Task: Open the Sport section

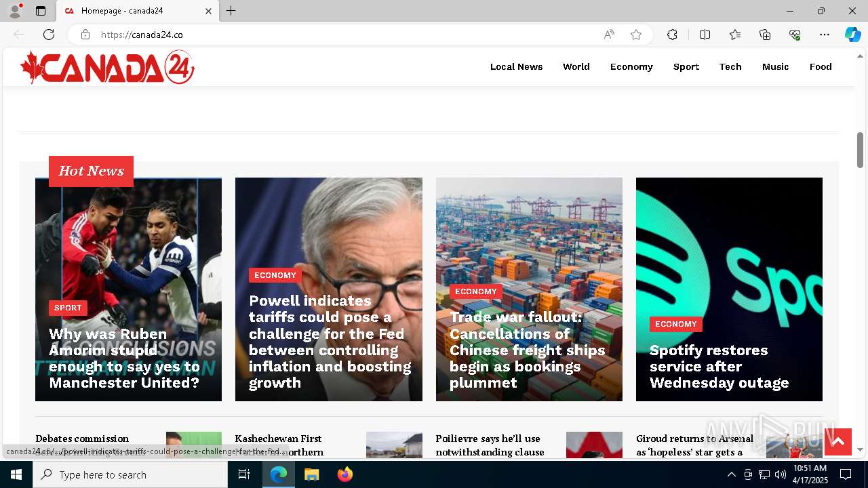Action: (686, 66)
